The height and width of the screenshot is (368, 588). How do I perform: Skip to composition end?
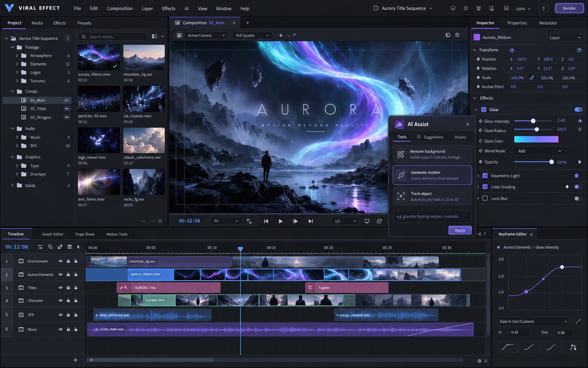311,221
